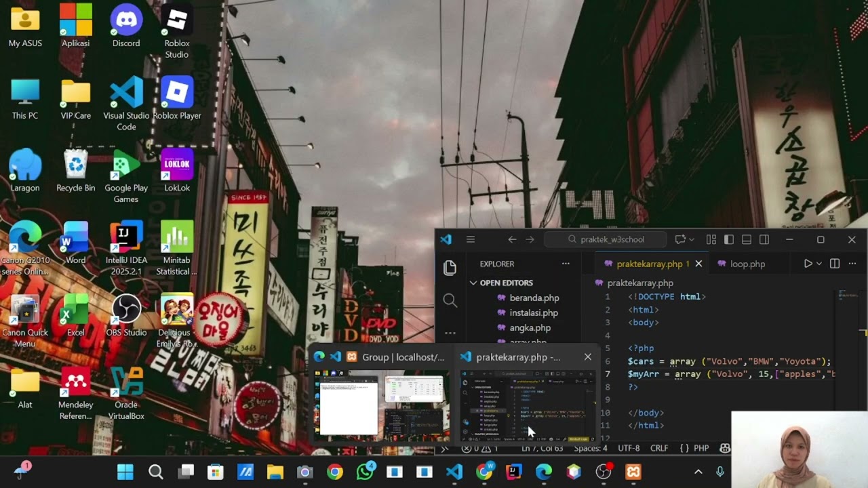Click WhatsApp icon in the taskbar
The width and height of the screenshot is (868, 488).
coord(366,472)
